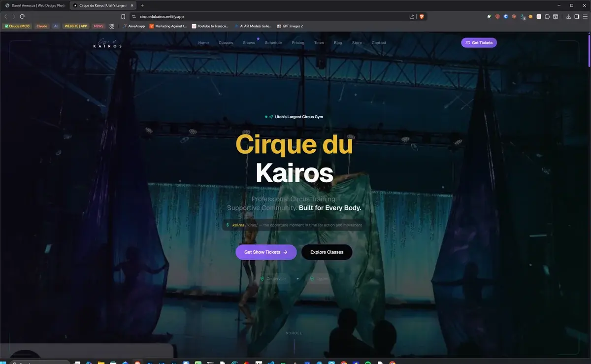
Task: Open the Pricing nav link
Action: click(298, 43)
